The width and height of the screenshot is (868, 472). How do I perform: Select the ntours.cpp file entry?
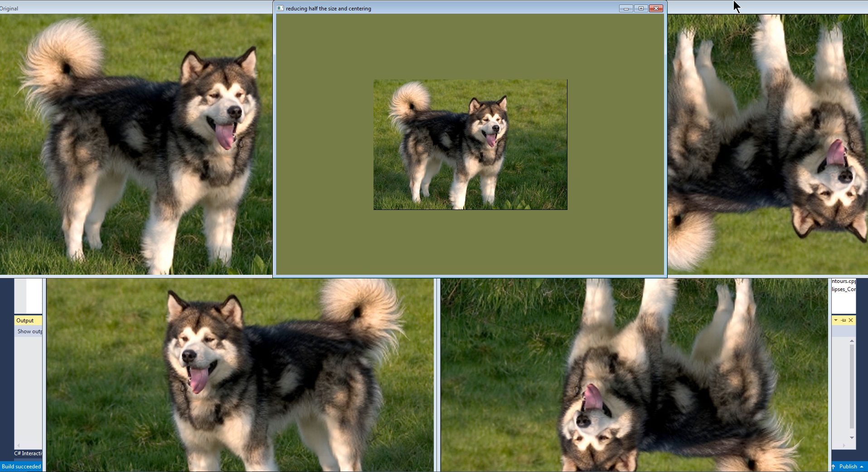(843, 281)
